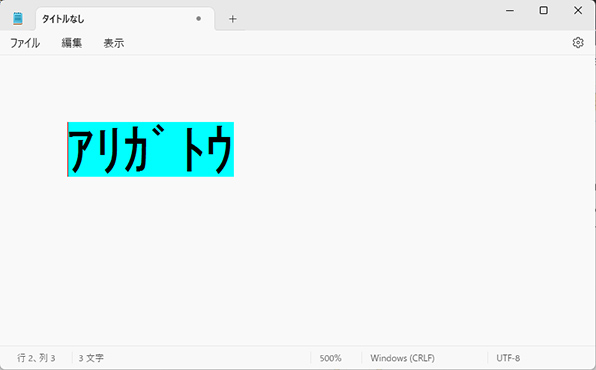
Task: Click the Windows (CRLF) line ending indicator
Action: click(403, 358)
